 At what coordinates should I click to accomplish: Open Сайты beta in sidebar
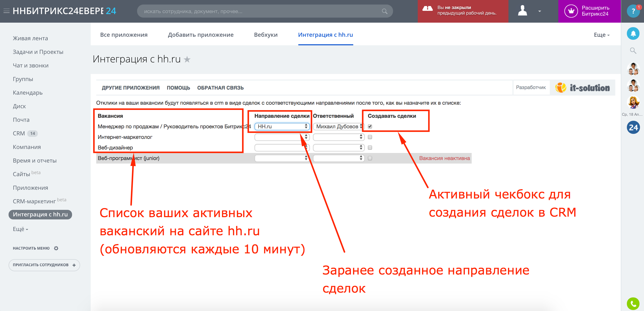pyautogui.click(x=26, y=174)
